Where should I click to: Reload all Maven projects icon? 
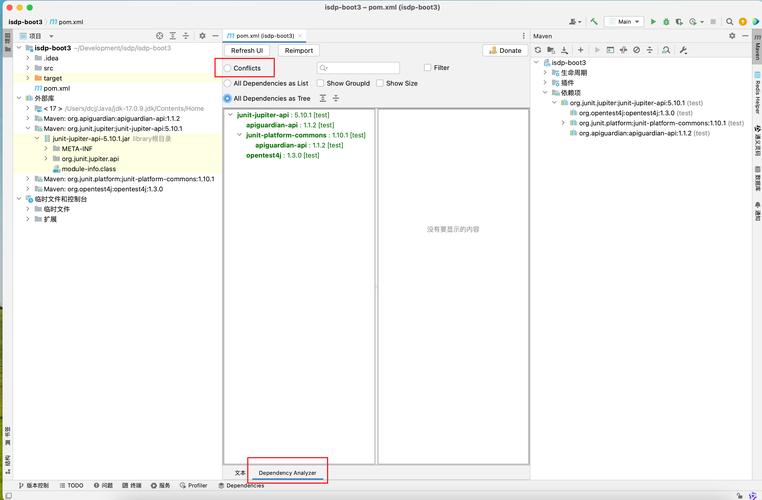538,49
